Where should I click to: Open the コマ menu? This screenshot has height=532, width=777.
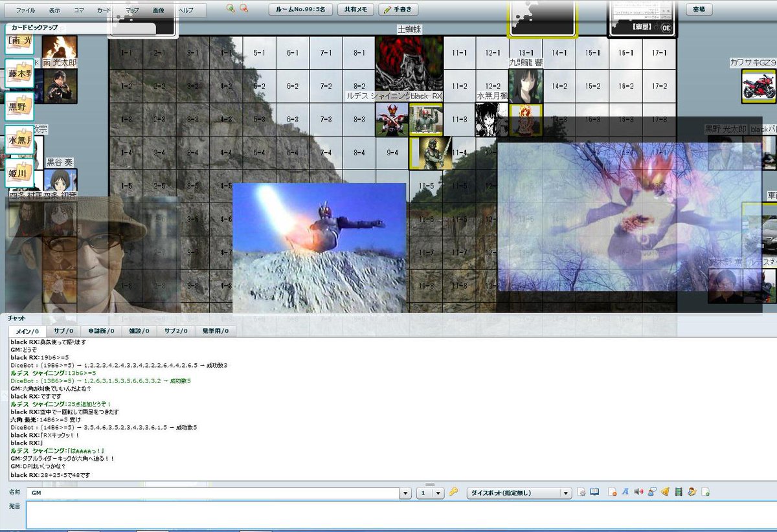click(78, 10)
